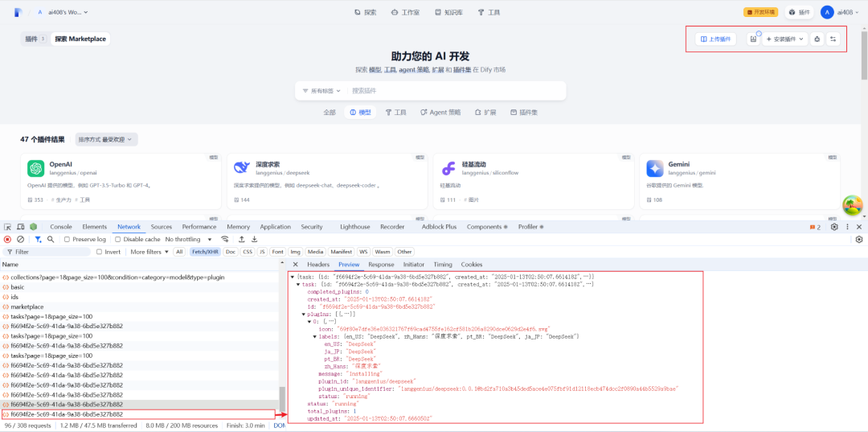Click the DevTools issues counter showing 2
This screenshot has height=432, width=868.
(x=815, y=227)
